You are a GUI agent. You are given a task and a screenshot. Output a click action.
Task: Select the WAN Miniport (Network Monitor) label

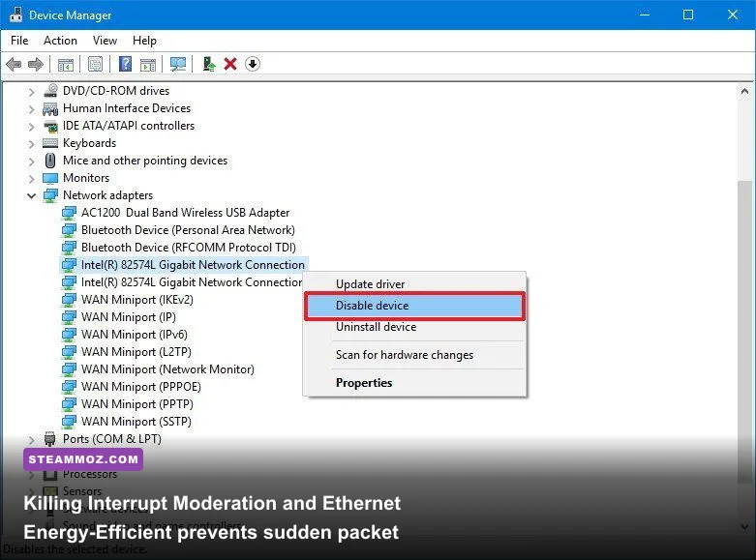[x=167, y=369]
